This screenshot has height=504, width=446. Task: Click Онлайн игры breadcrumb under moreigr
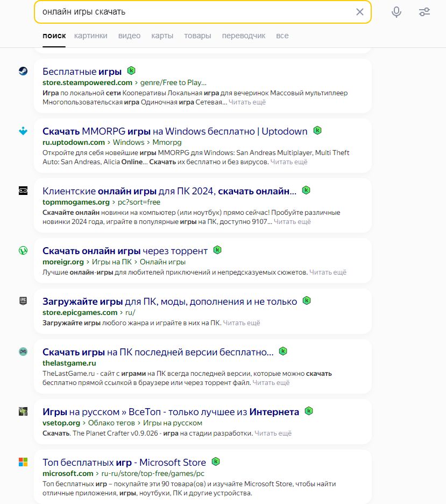162,262
